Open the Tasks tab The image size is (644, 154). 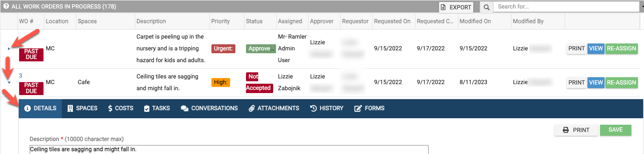157,108
